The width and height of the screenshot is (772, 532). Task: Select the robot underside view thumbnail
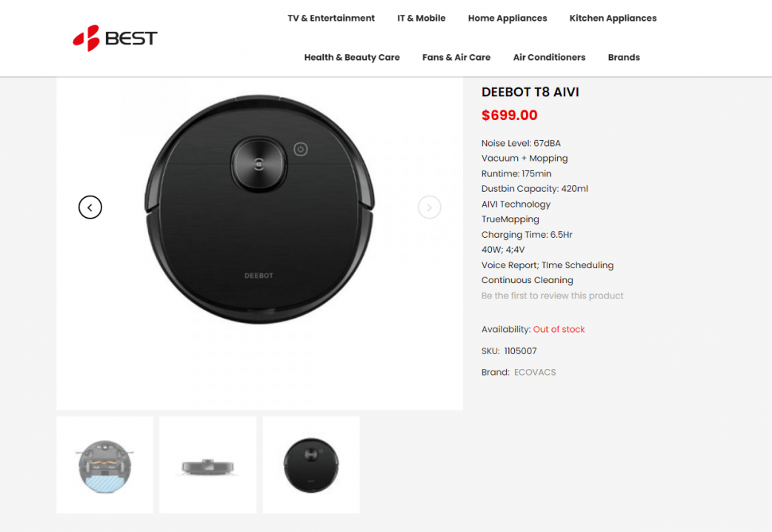click(105, 465)
